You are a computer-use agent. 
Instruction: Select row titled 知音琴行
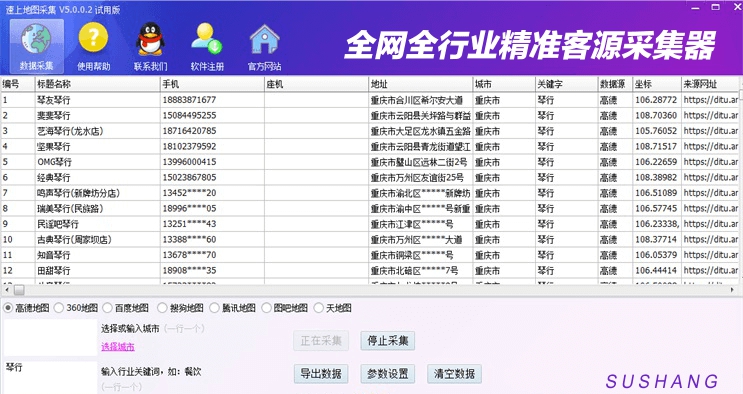tap(370, 255)
